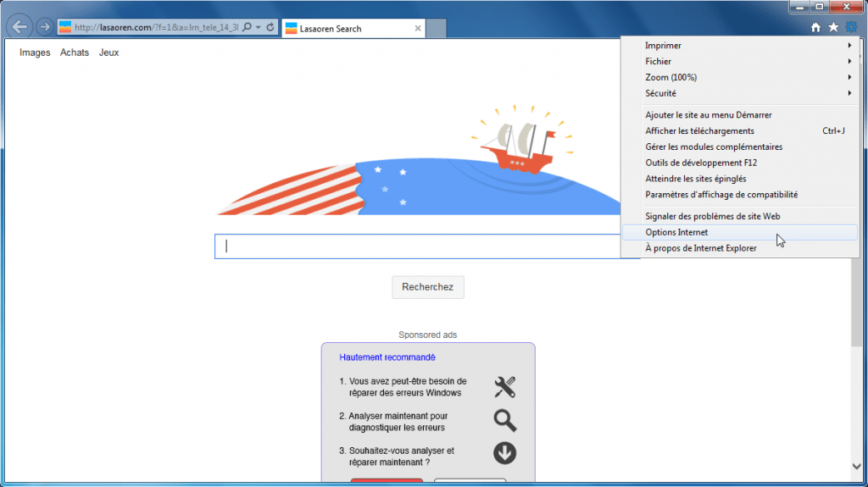The image size is (868, 487).
Task: Open Paramètres d'affichage de compatibilité
Action: coord(740,195)
